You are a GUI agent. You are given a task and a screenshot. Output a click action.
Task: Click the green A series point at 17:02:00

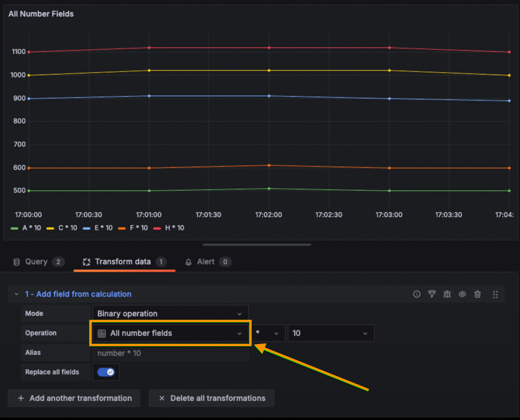[x=269, y=189]
